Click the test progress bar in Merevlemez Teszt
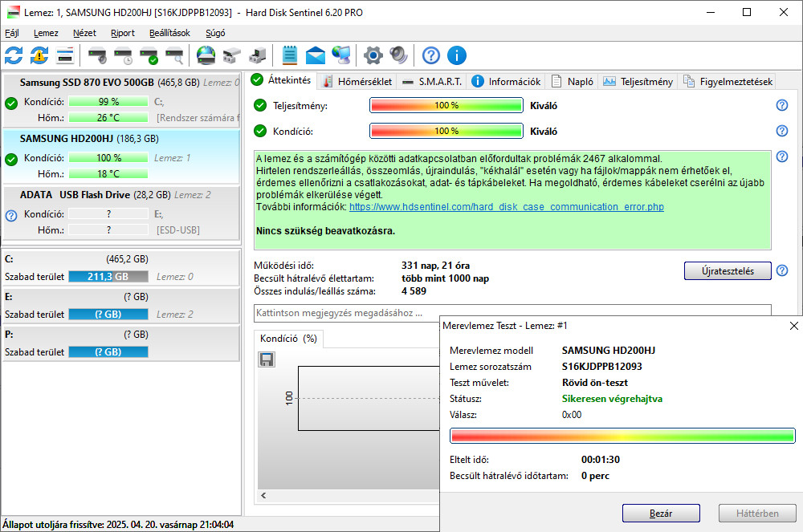This screenshot has width=803, height=532. tap(622, 436)
